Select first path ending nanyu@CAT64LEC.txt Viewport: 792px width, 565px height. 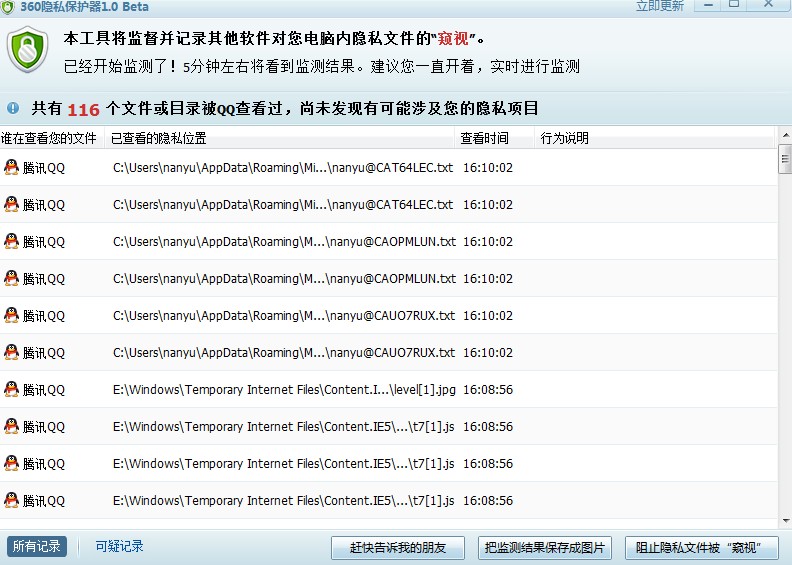[283, 168]
